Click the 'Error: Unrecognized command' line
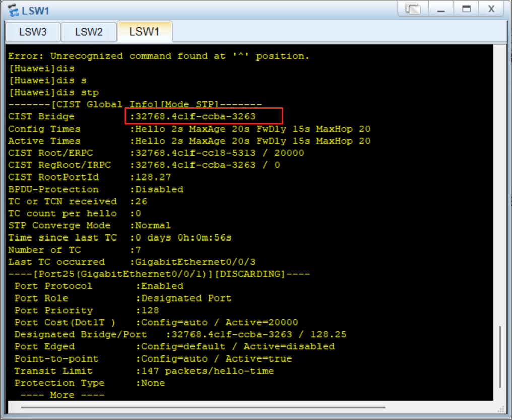The width and height of the screenshot is (512, 420). (159, 56)
